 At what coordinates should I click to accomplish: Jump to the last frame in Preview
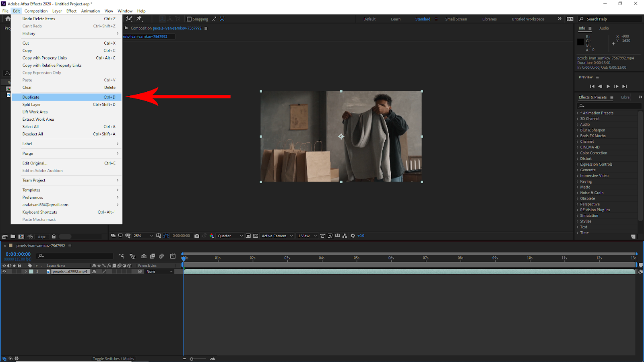624,86
